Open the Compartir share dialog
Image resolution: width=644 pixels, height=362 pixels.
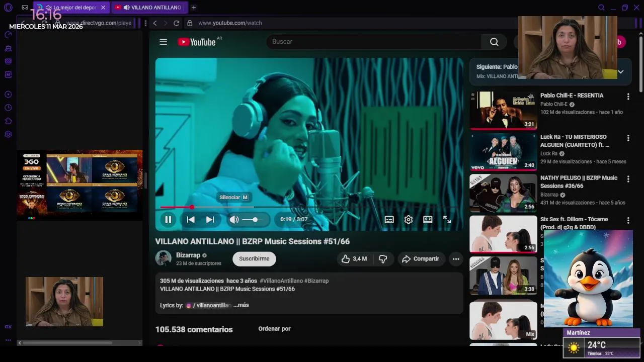(x=421, y=259)
